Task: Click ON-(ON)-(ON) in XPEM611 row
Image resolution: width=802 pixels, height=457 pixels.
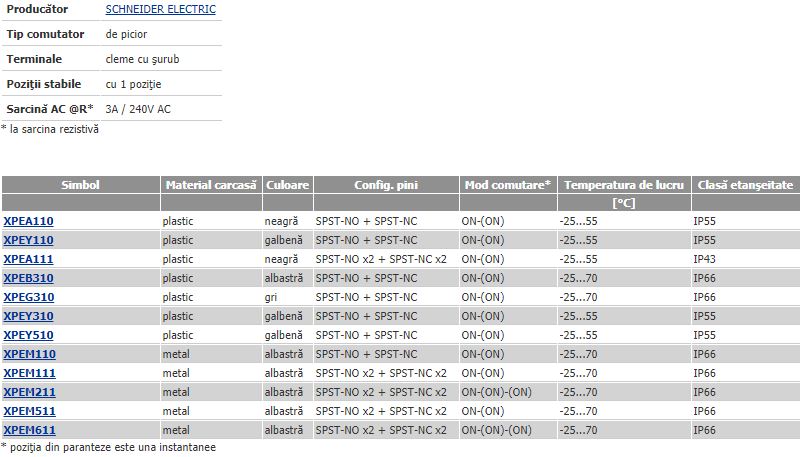Action: (x=496, y=430)
